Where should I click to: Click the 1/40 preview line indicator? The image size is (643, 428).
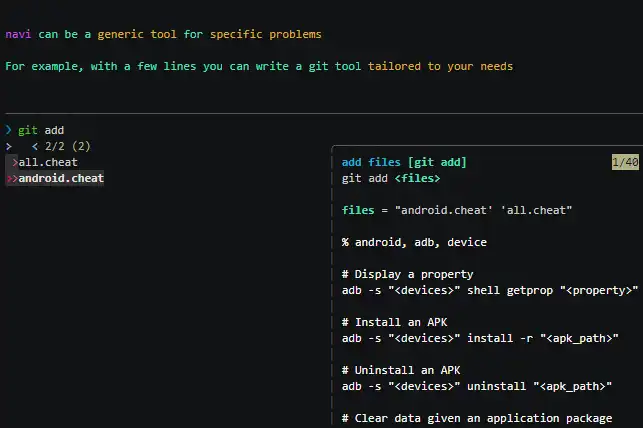click(625, 162)
